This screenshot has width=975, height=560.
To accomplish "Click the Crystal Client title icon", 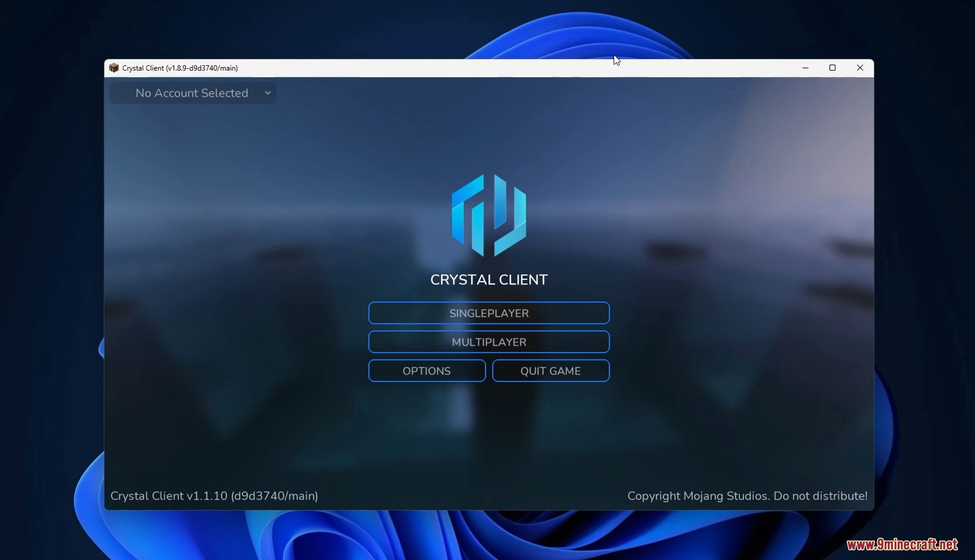I will point(114,68).
